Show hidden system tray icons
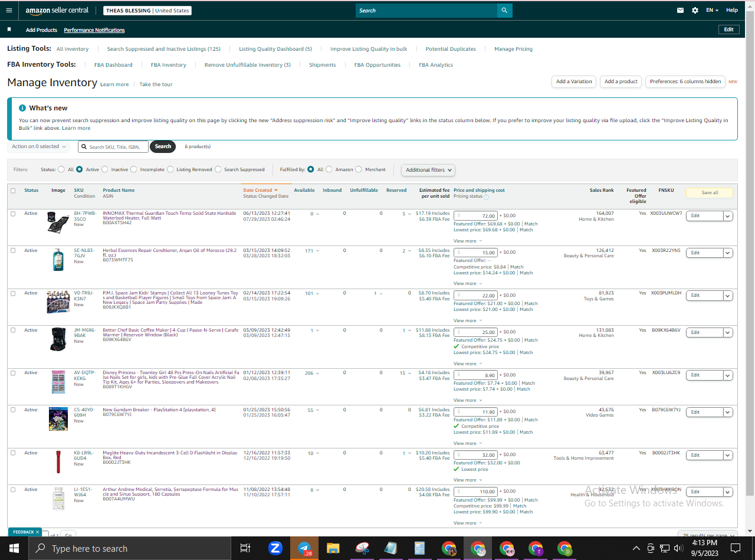The height and width of the screenshot is (560, 755). (x=636, y=548)
